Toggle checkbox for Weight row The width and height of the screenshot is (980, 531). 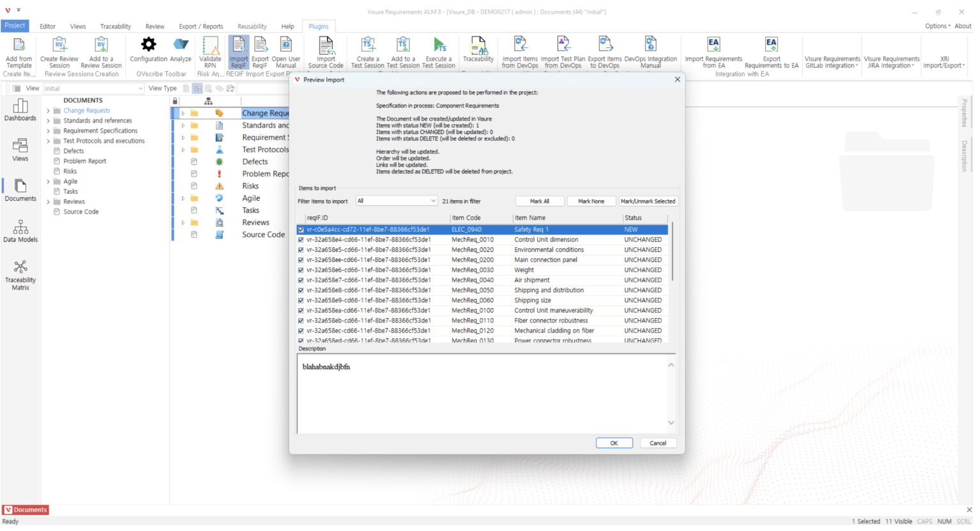click(x=301, y=270)
